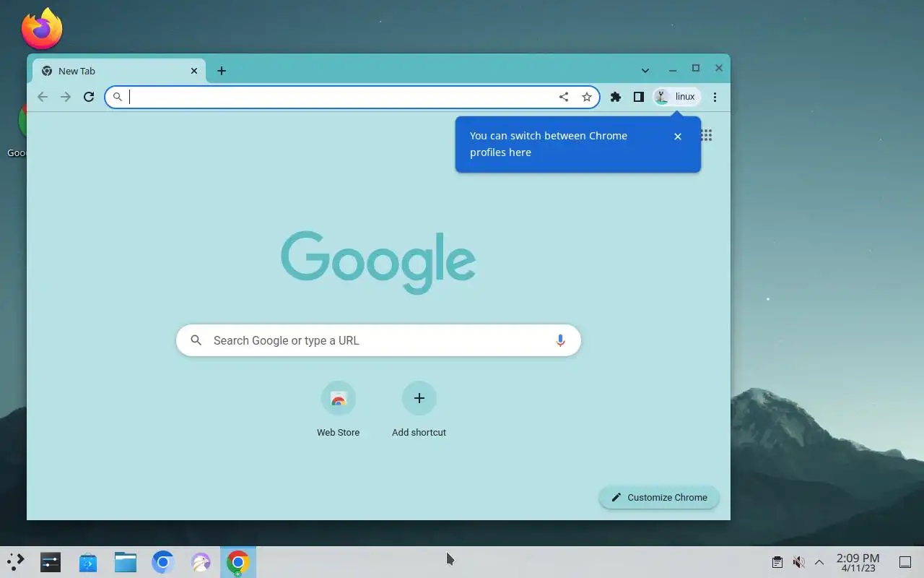Toggle the side panel icon

coord(639,97)
